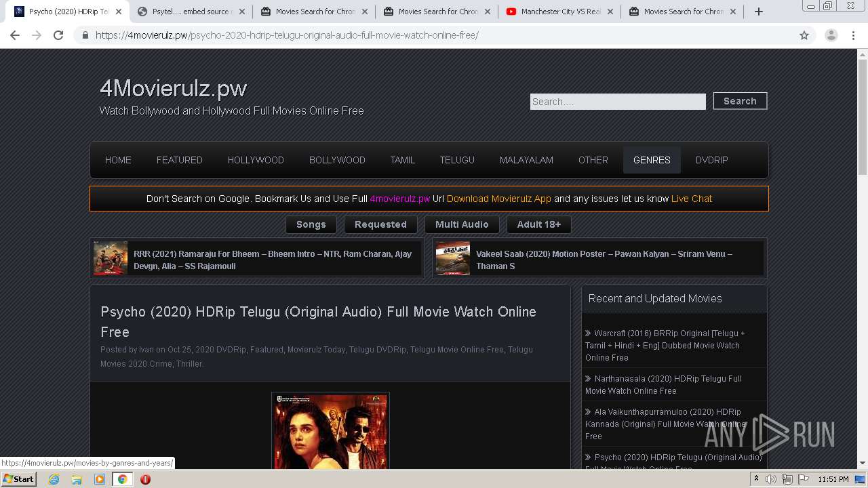Click the Chrome taskbar icon
Viewport: 868px width, 488px height.
coord(122,479)
